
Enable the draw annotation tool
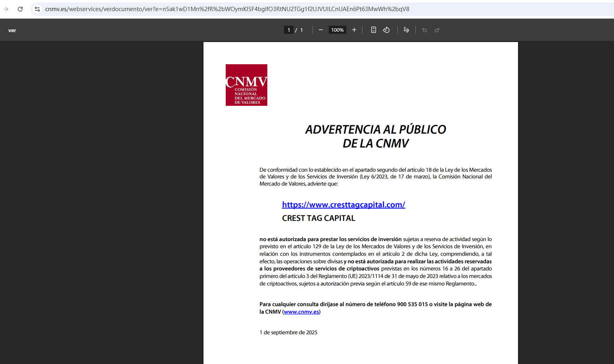tap(406, 30)
